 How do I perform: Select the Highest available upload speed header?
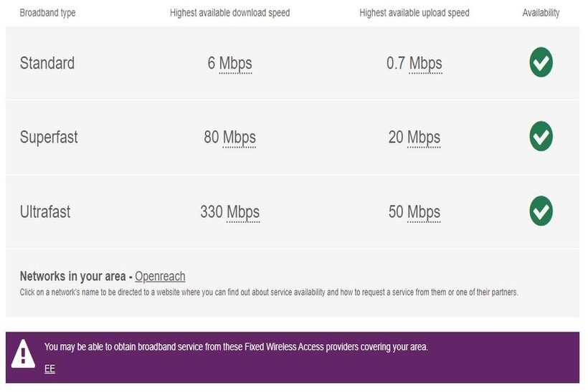[414, 13]
